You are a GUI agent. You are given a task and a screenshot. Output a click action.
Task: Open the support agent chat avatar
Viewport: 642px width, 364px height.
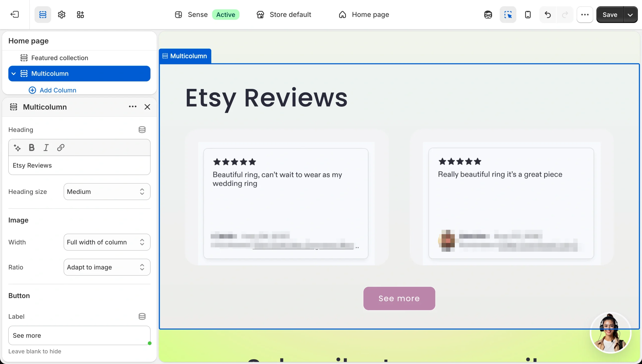[610, 333]
